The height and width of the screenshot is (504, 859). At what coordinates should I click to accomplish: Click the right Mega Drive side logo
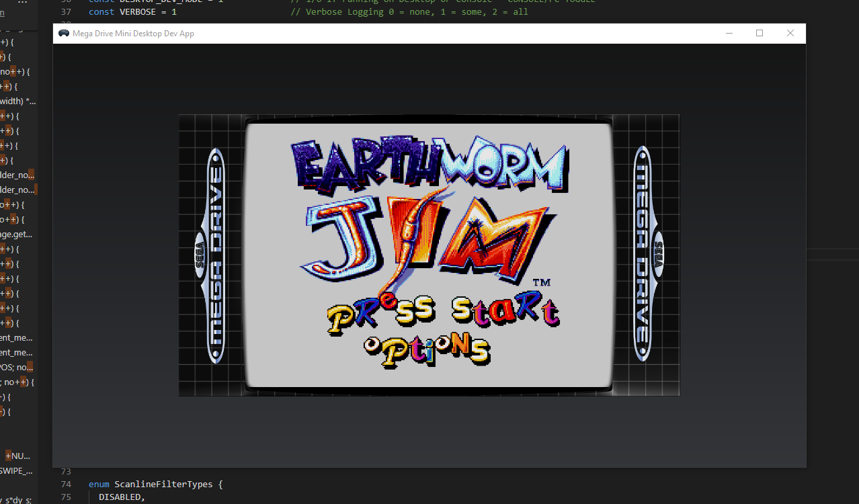click(650, 254)
